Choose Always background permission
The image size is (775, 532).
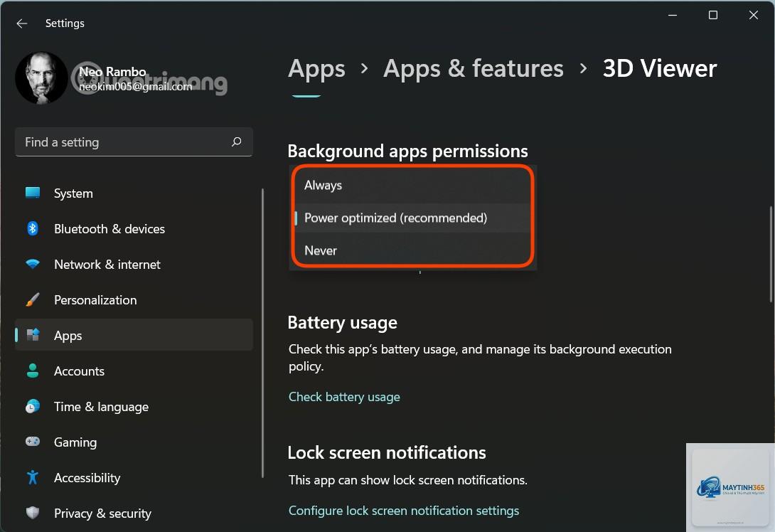pyautogui.click(x=412, y=186)
